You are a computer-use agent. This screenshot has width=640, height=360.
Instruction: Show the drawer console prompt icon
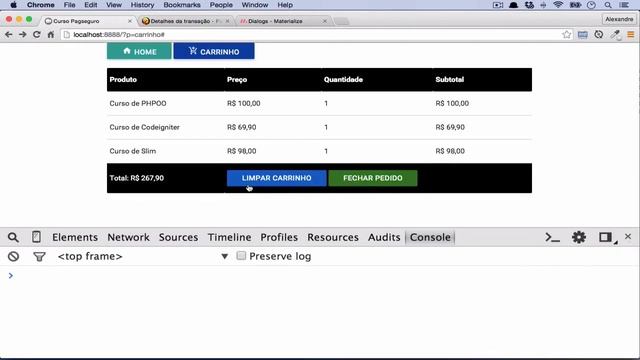(x=552, y=237)
